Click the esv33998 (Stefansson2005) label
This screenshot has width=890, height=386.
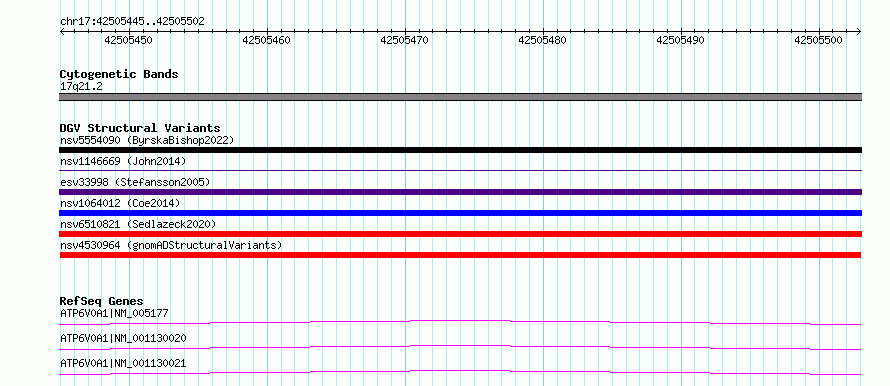tap(135, 182)
